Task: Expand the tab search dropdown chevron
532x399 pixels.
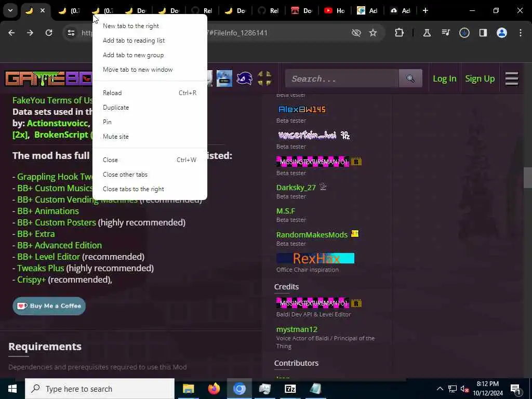Action: pyautogui.click(x=10, y=10)
